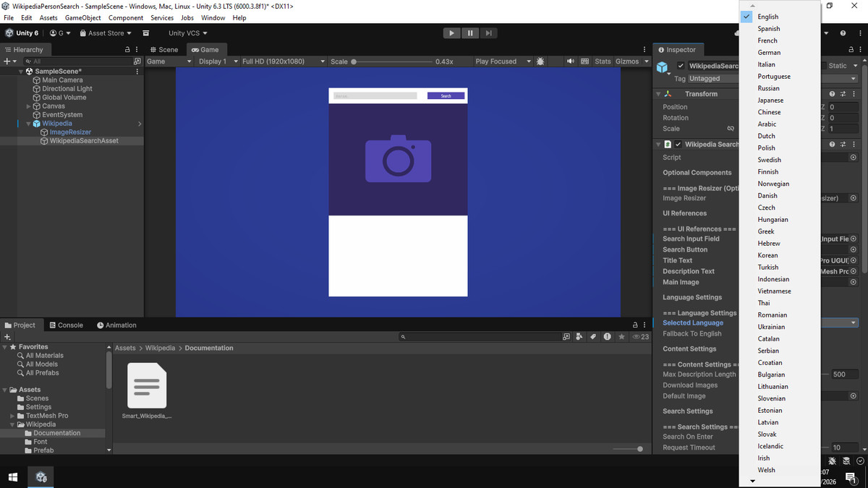Choose Spanish from the language list
Screen dimensions: 868x488
780,29
